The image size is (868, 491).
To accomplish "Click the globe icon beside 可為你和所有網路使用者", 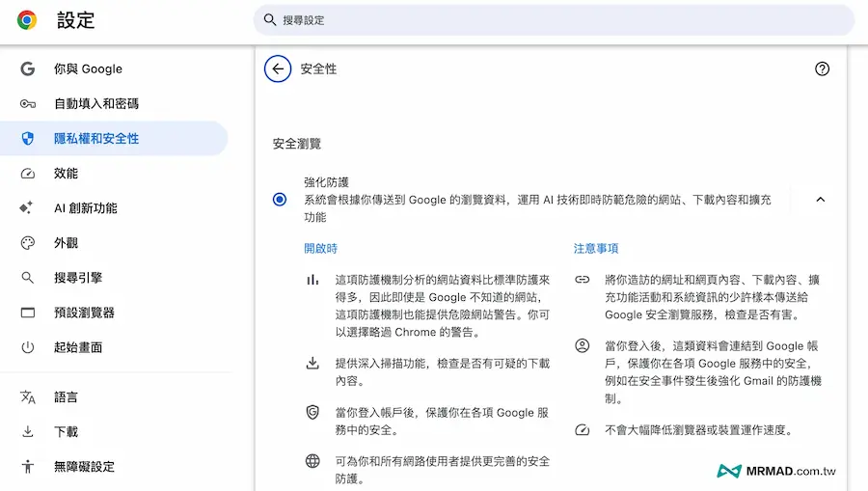I will [312, 460].
